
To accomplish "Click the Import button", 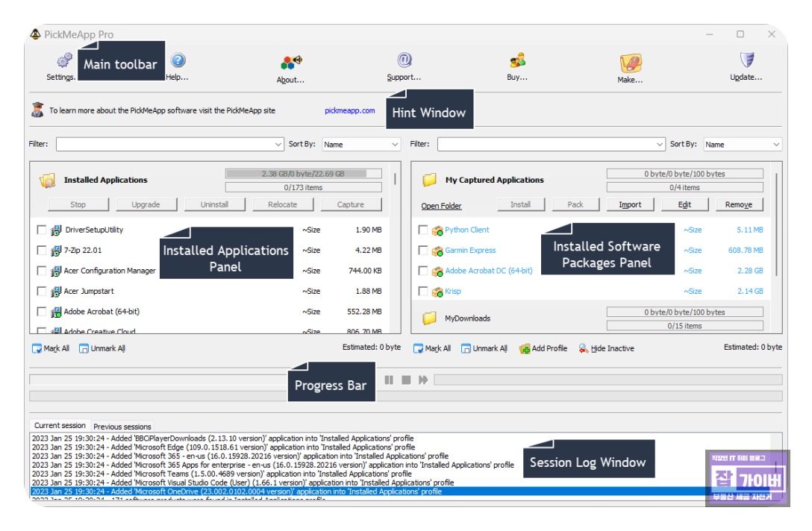I will tap(630, 204).
